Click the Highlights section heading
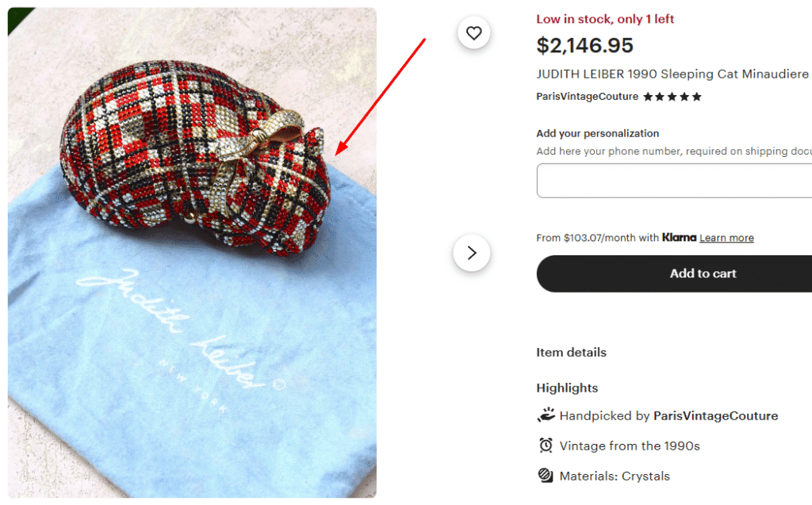 click(x=567, y=388)
